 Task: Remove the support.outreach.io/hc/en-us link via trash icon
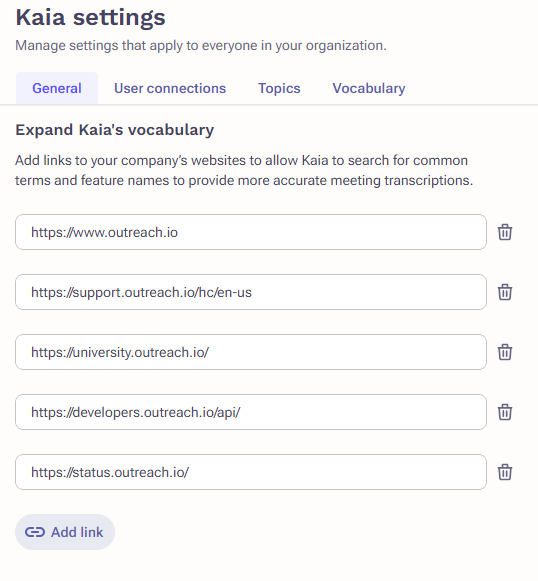505,292
